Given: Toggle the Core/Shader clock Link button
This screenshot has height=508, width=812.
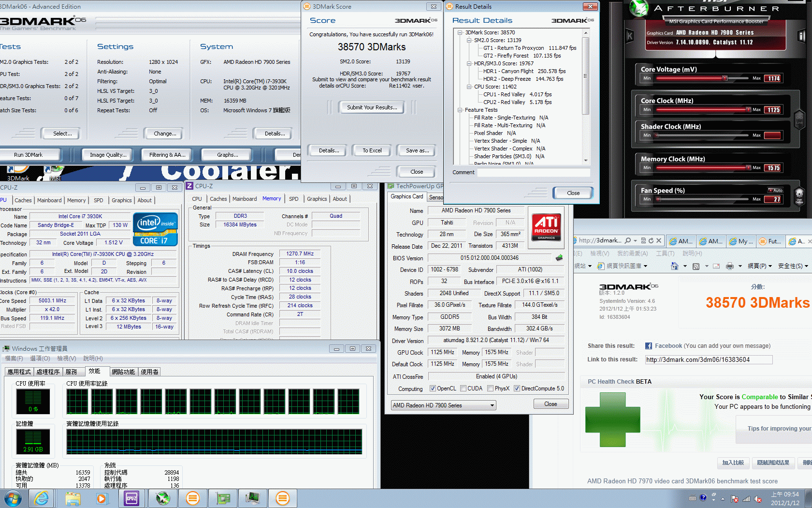Looking at the screenshot, I should pos(799,119).
